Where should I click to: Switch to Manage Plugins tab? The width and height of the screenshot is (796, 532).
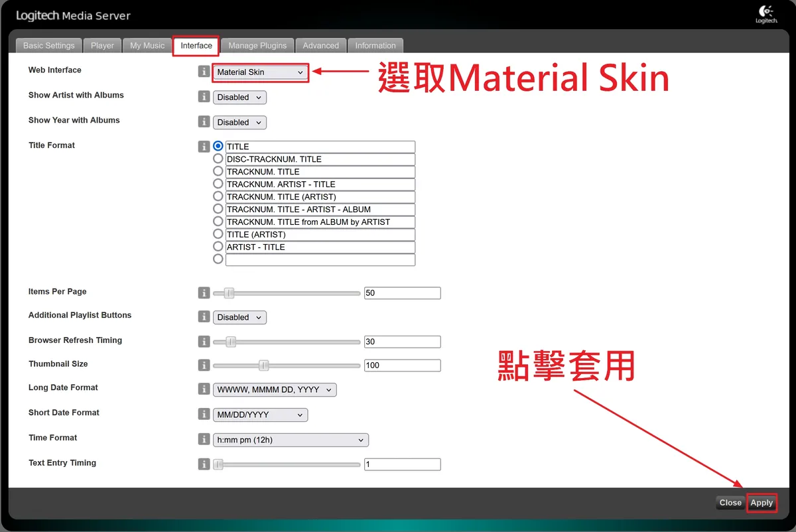coord(257,46)
